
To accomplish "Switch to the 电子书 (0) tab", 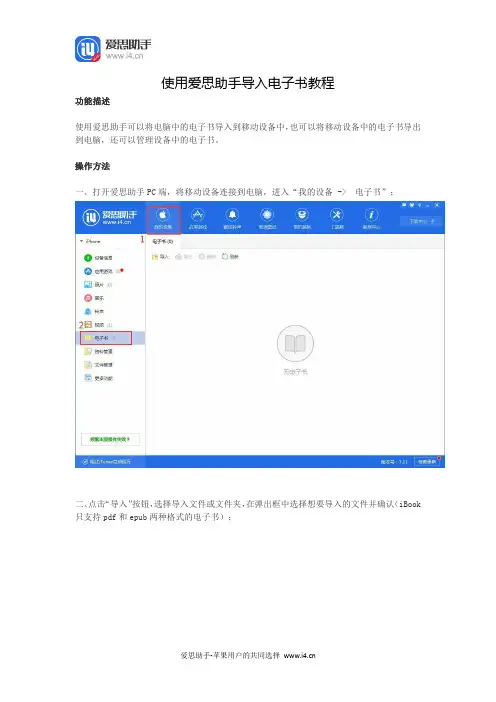I will 163,242.
